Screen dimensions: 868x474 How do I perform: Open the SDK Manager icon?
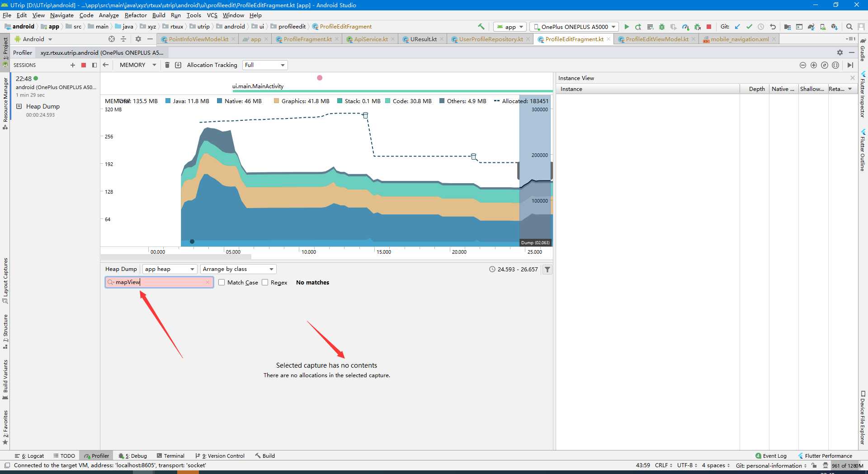[835, 27]
